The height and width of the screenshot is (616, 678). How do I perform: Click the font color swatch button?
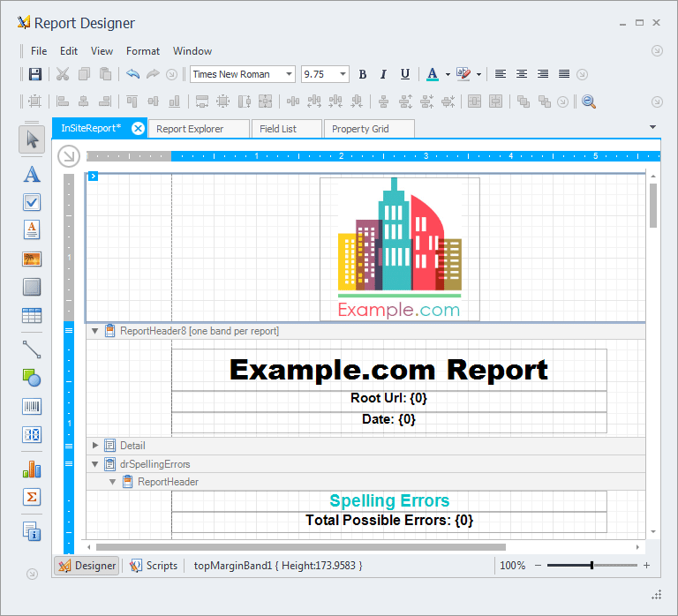(433, 74)
